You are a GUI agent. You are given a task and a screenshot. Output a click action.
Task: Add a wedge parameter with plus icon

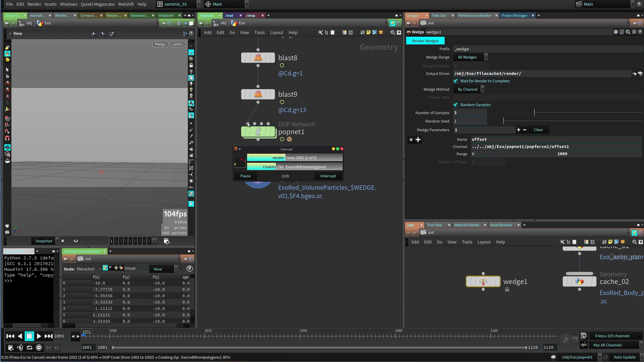coord(519,130)
